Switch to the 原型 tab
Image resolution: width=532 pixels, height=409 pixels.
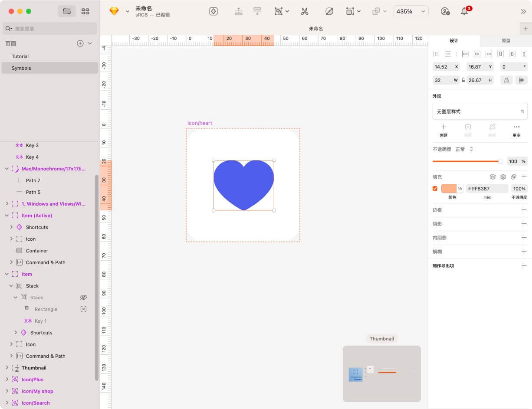pos(506,40)
